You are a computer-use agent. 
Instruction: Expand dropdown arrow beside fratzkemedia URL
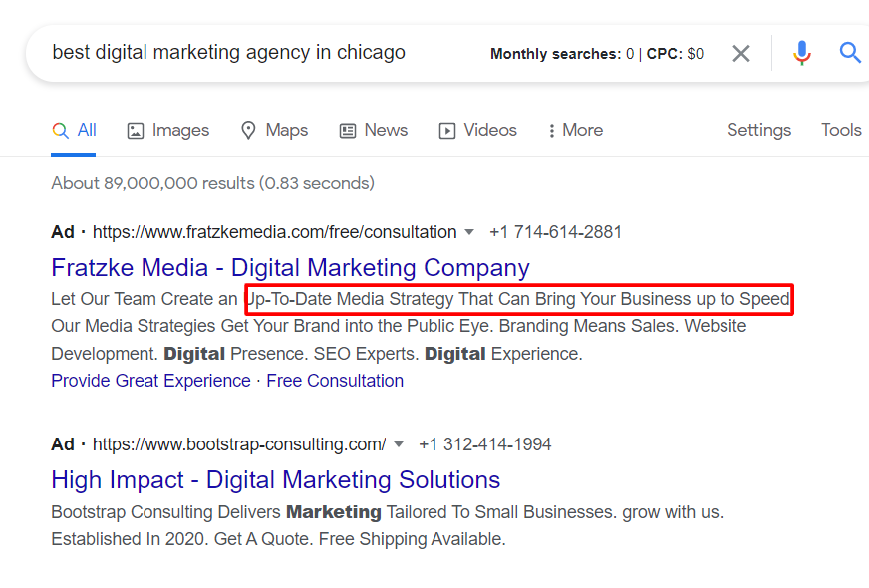point(469,232)
